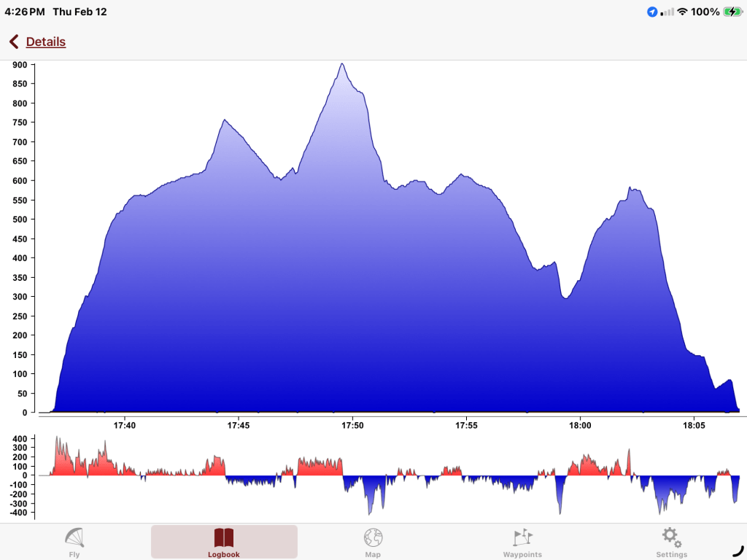747x560 pixels.
Task: Click the 900 altitude axis label
Action: point(19,65)
